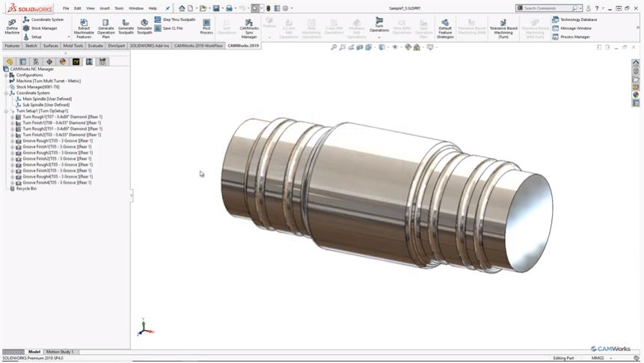
Task: Open Default Feature Strategies
Action: tap(445, 28)
